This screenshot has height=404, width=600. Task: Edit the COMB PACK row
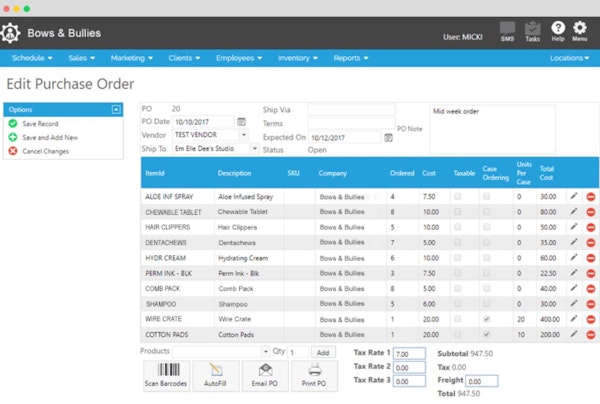[574, 288]
